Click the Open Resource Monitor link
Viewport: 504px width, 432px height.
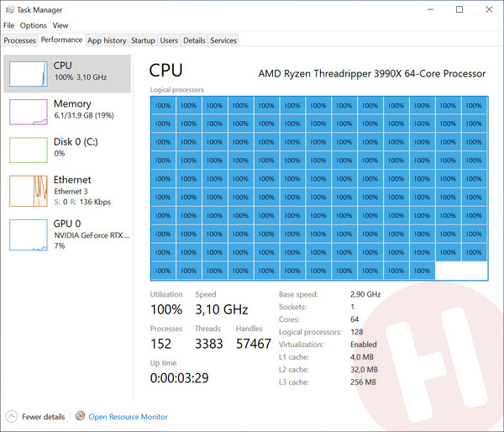(x=129, y=417)
